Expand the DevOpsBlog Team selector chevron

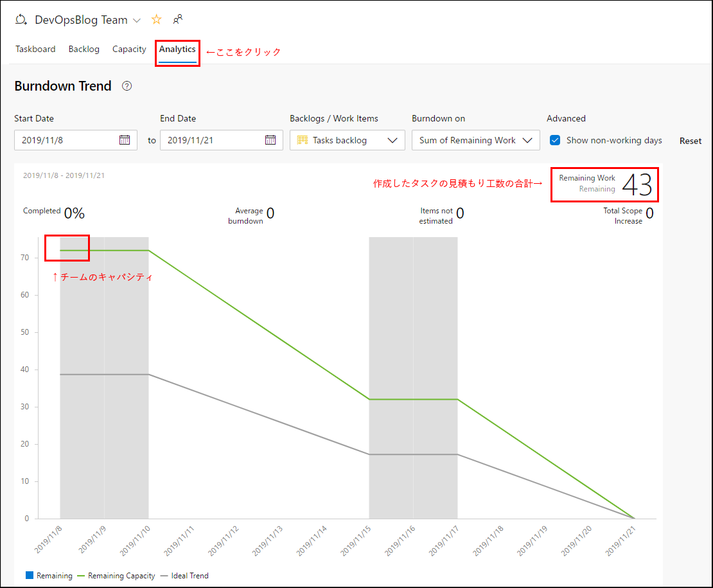tap(136, 21)
